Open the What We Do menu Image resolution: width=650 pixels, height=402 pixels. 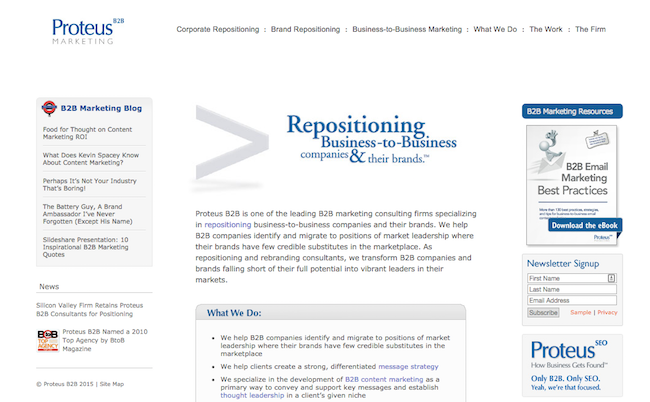[495, 29]
